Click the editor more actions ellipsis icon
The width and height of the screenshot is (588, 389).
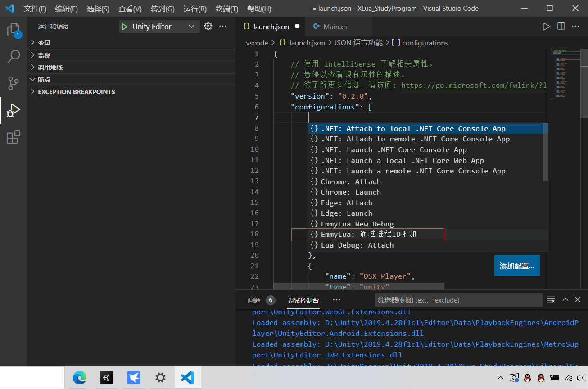(x=576, y=26)
